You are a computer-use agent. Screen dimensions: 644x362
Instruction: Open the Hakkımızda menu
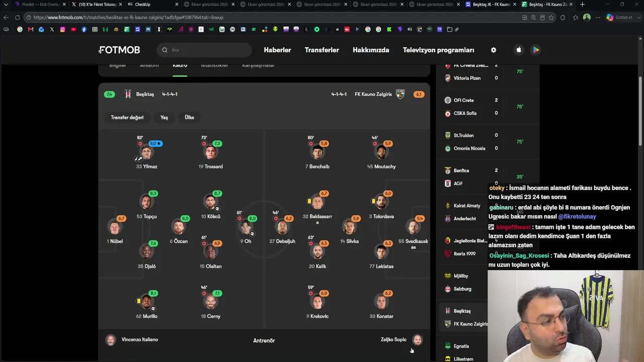371,50
